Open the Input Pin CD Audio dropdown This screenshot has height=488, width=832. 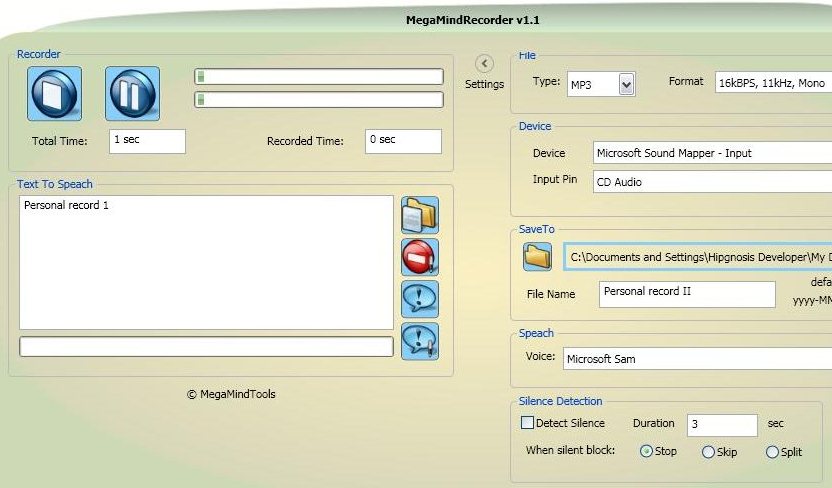[x=712, y=182]
